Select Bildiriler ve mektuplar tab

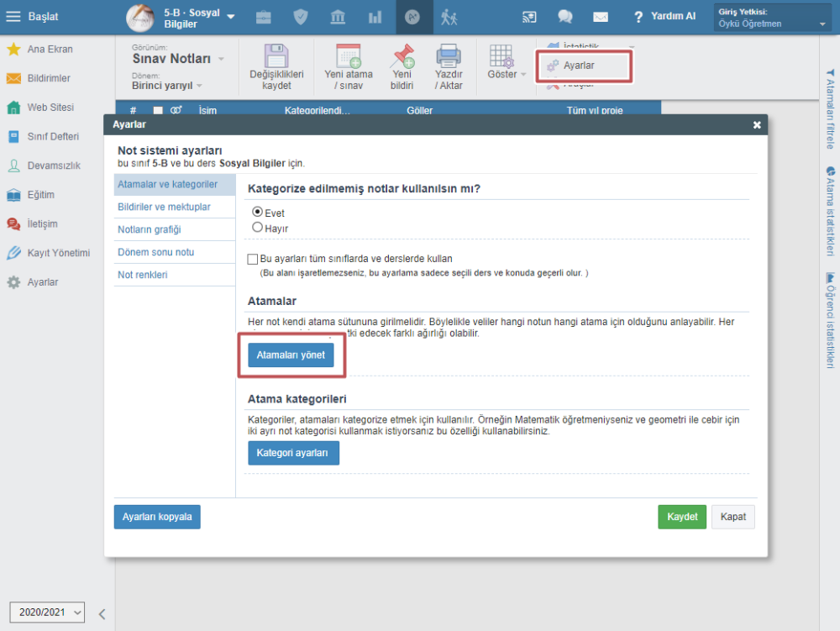pyautogui.click(x=175, y=207)
